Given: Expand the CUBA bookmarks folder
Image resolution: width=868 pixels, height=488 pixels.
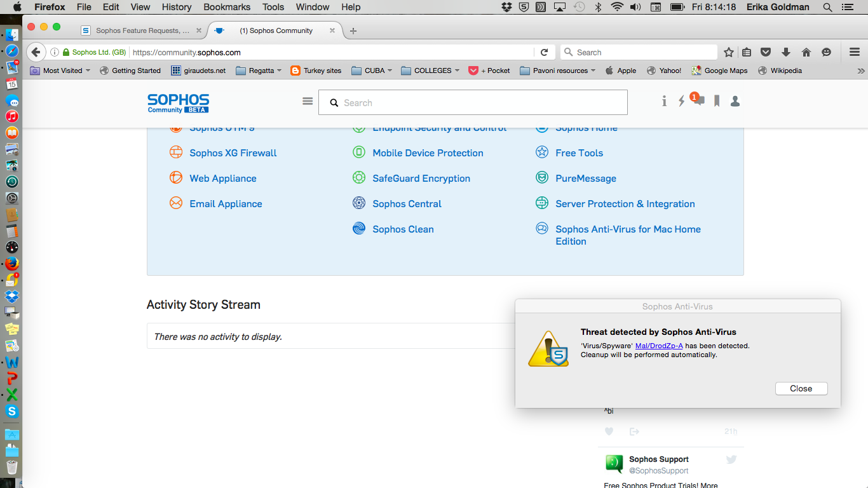Looking at the screenshot, I should 372,71.
